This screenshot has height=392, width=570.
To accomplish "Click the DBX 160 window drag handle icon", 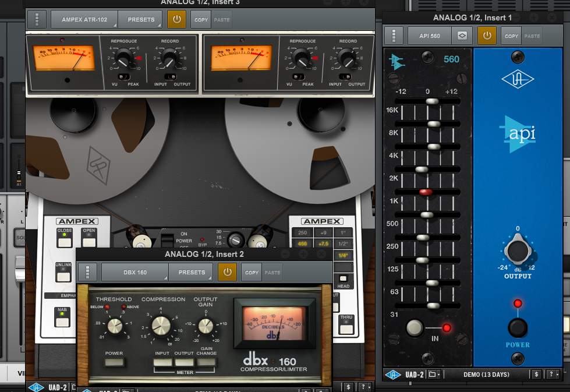I will click(87, 272).
